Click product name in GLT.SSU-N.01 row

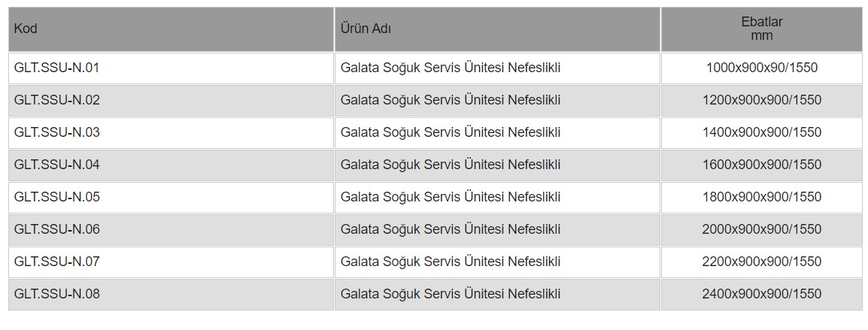pos(450,68)
